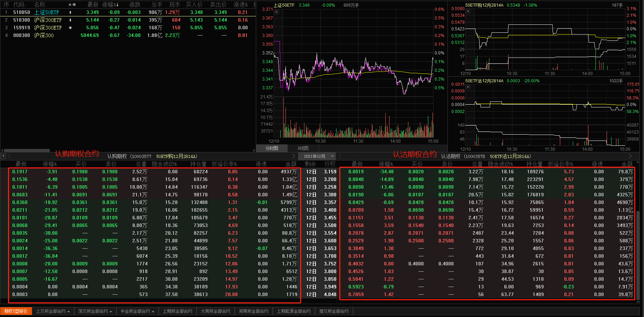Close the 50ETF沽12月2814A chart X icon
Viewport: 644px width, 317px height.
click(468, 87)
